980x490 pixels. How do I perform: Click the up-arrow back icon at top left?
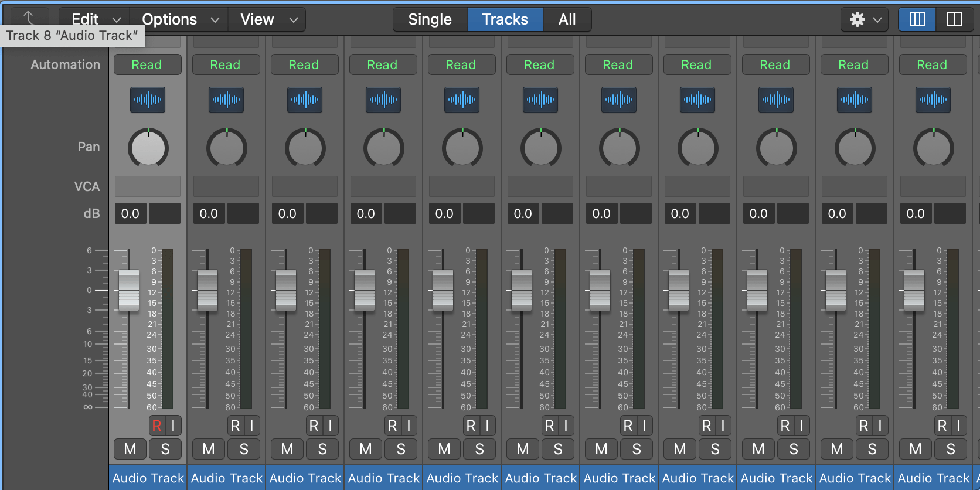28,18
